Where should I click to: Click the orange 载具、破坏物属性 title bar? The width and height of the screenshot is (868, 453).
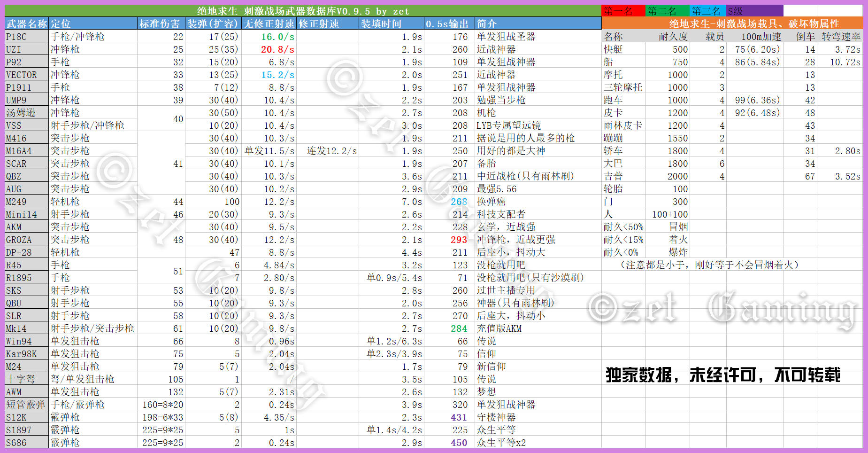[x=732, y=23]
